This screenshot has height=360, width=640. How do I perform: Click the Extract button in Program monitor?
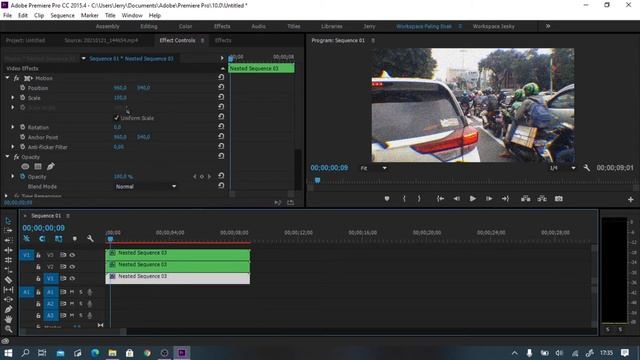(542, 199)
